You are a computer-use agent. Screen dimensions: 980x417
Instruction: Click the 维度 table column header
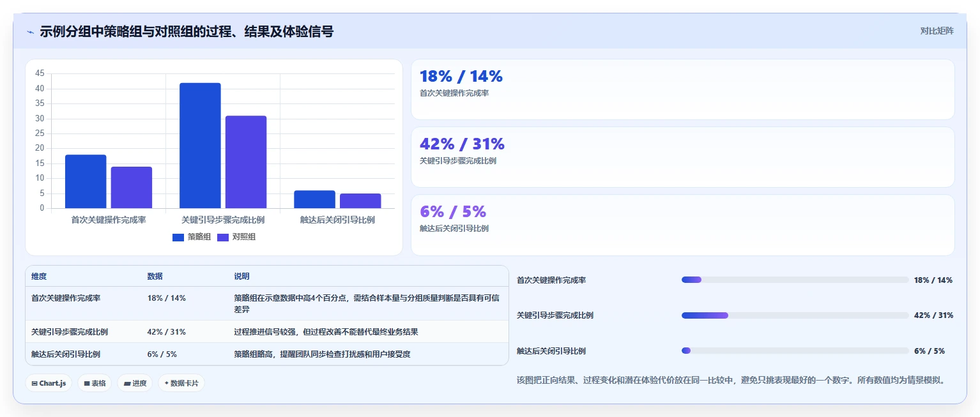pos(39,277)
